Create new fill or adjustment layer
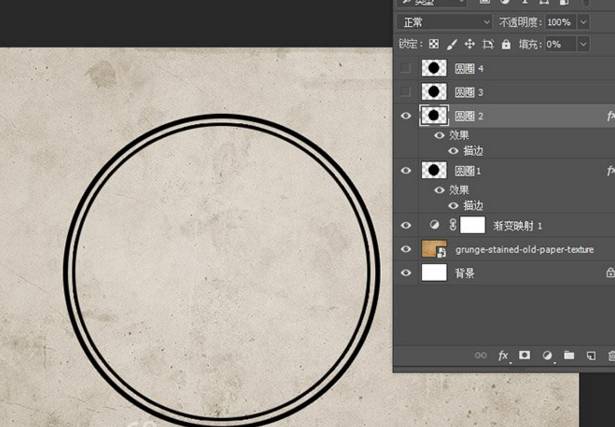Image resolution: width=615 pixels, height=427 pixels. (547, 355)
